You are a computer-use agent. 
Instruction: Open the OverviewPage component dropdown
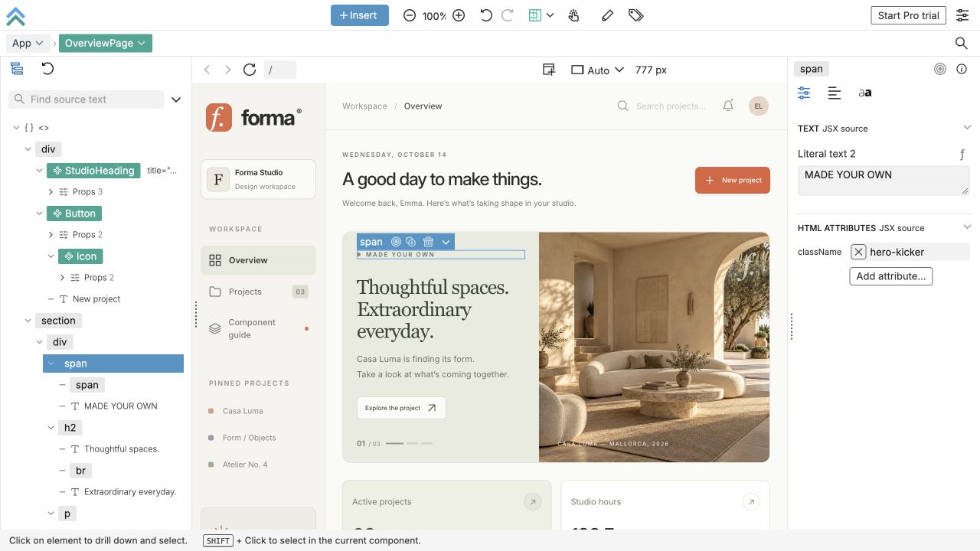click(x=106, y=44)
